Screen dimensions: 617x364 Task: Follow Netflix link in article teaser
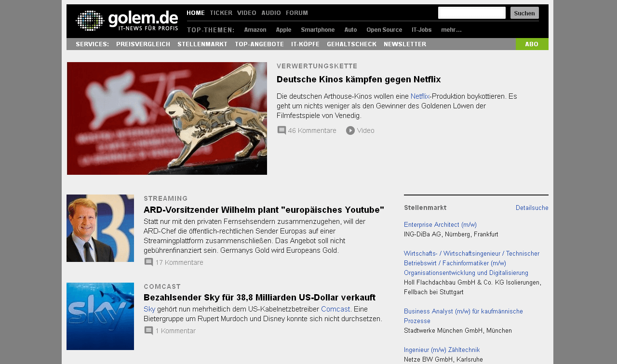click(x=420, y=96)
